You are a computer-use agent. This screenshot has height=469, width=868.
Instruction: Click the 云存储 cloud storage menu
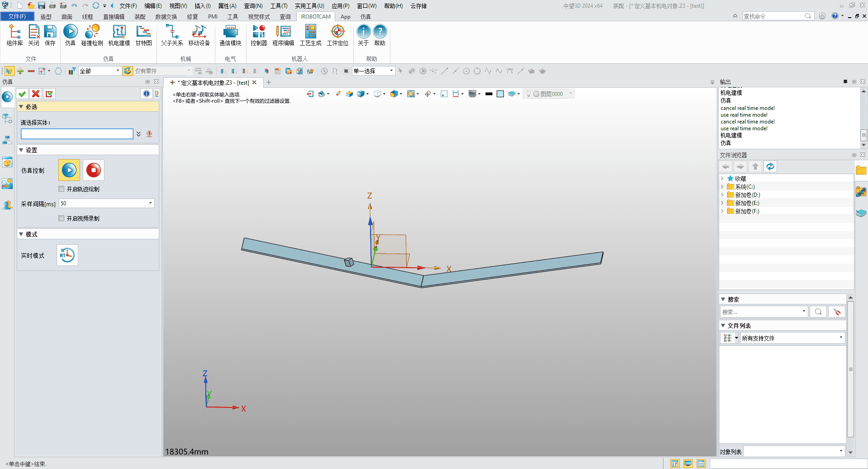[418, 6]
